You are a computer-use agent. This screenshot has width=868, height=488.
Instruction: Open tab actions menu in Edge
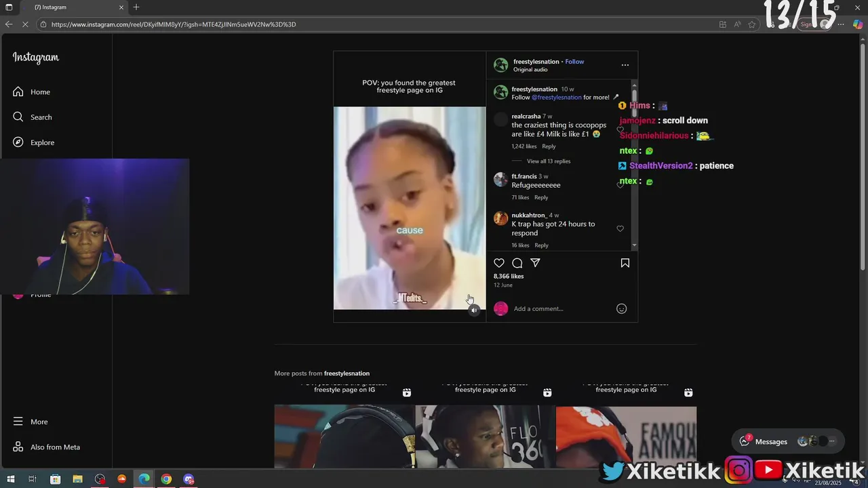[x=9, y=7]
